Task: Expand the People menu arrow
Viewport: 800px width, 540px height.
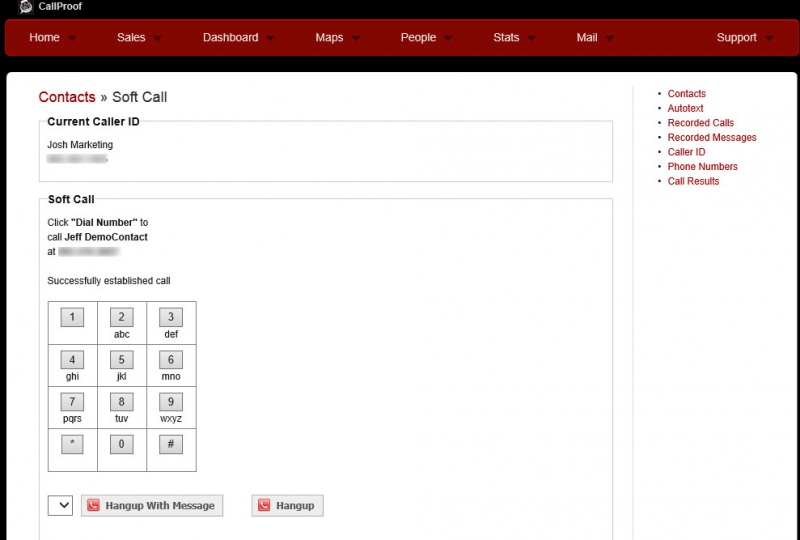Action: coord(448,39)
